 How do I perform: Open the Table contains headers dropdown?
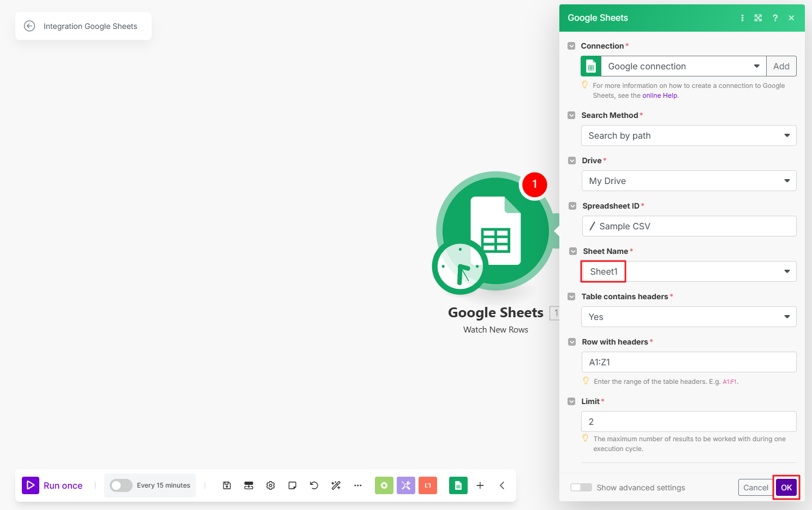click(689, 317)
